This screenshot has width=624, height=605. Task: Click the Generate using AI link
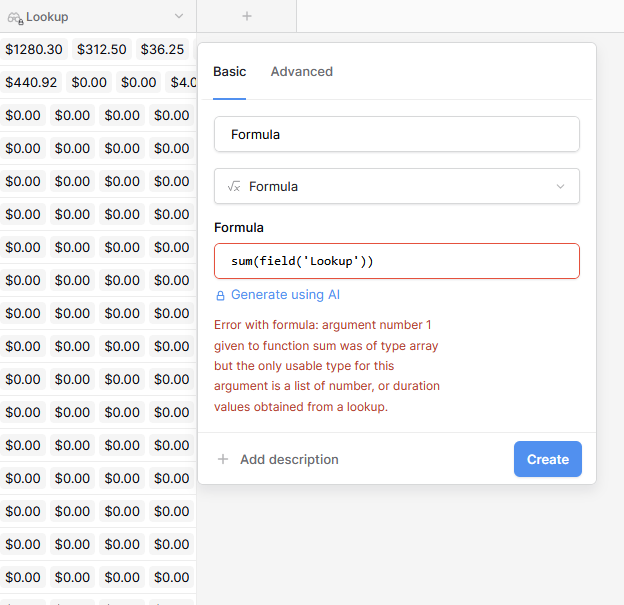(285, 295)
